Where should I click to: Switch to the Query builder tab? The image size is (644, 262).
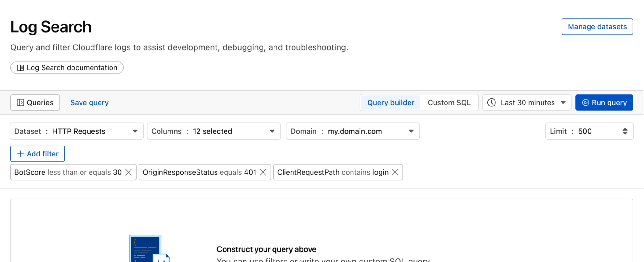[390, 103]
